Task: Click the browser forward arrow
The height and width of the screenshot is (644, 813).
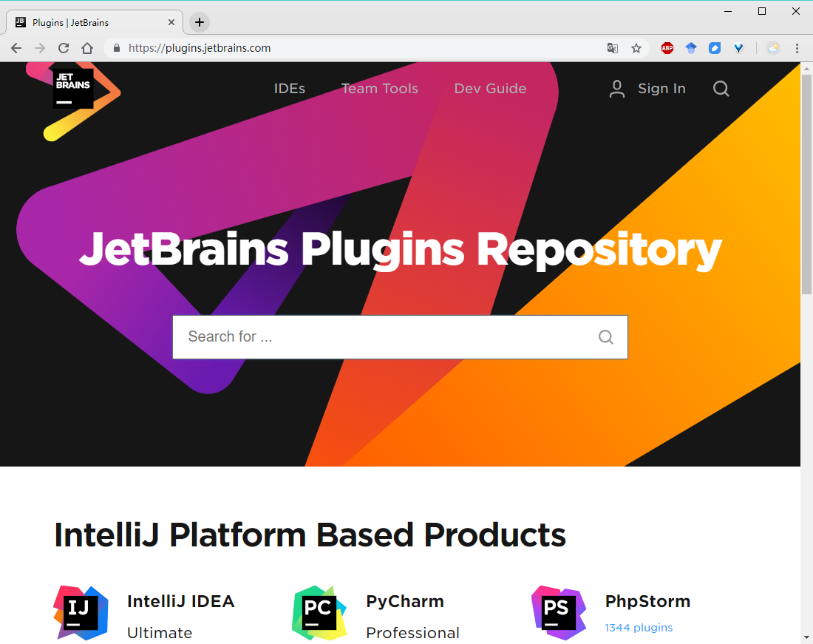Action: point(40,48)
